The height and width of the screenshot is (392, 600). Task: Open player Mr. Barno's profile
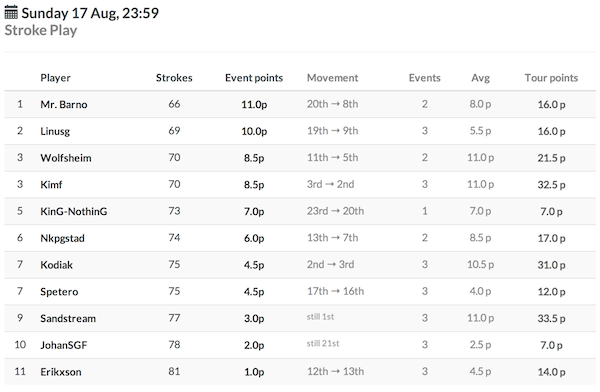pos(64,105)
